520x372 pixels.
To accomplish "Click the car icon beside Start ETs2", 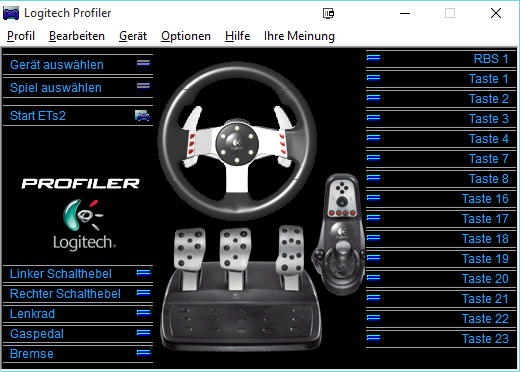I will 142,115.
